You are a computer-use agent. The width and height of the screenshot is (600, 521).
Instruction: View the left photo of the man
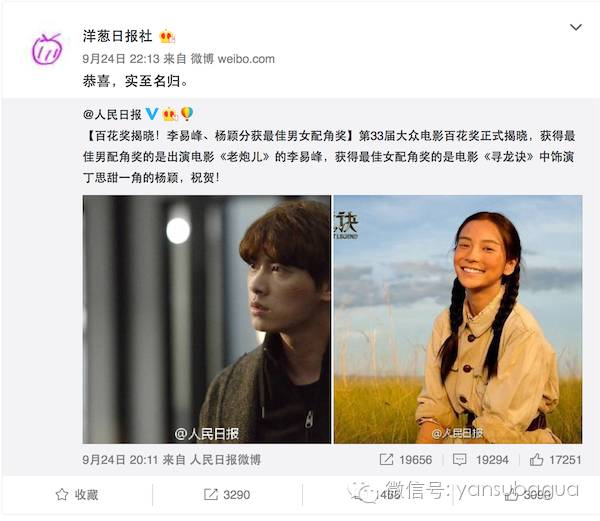coord(207,319)
